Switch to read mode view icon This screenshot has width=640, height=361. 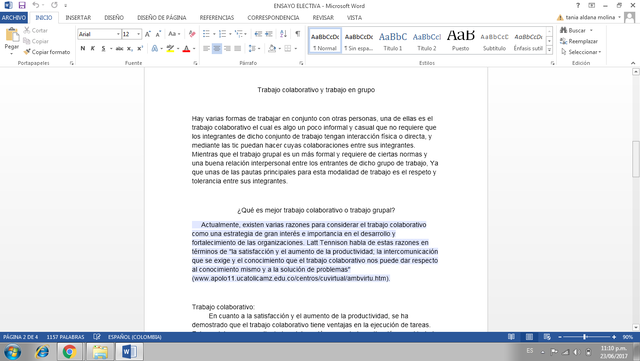511,337
